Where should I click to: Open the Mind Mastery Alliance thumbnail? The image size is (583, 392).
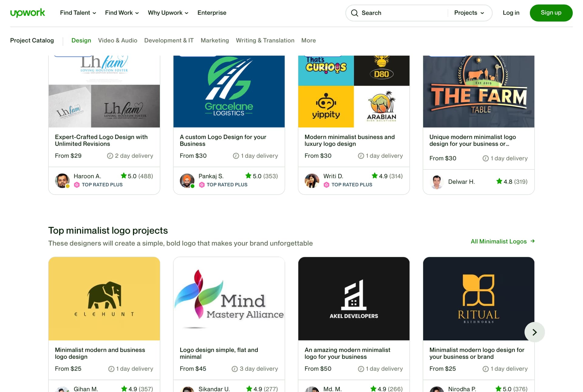[x=229, y=299]
